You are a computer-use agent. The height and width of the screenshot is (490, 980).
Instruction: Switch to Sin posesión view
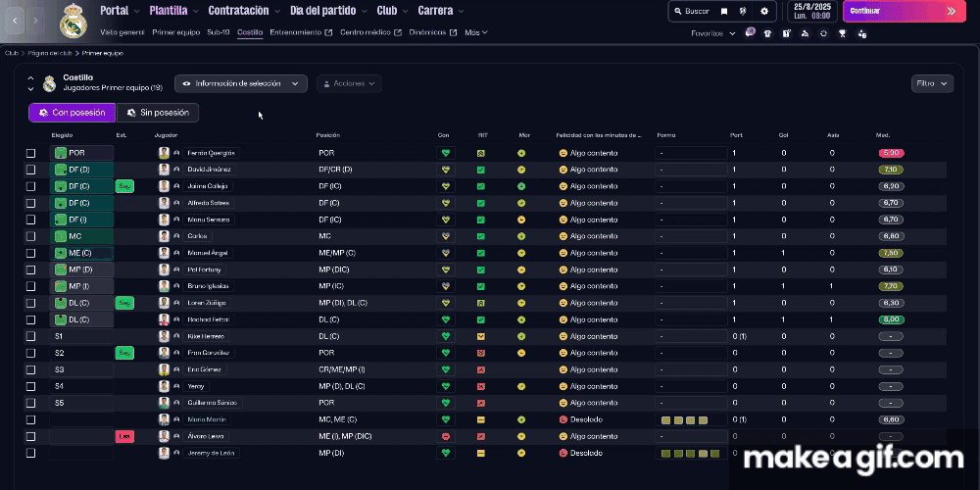tap(158, 113)
